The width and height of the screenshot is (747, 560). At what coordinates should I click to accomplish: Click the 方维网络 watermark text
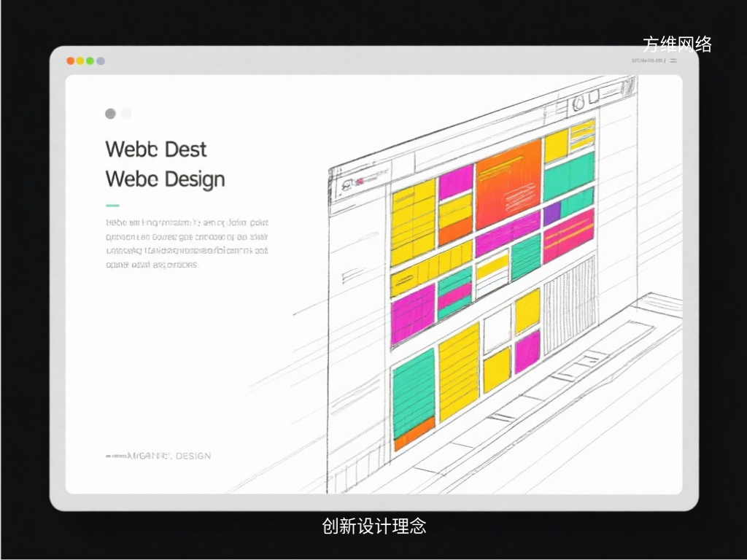(x=677, y=44)
